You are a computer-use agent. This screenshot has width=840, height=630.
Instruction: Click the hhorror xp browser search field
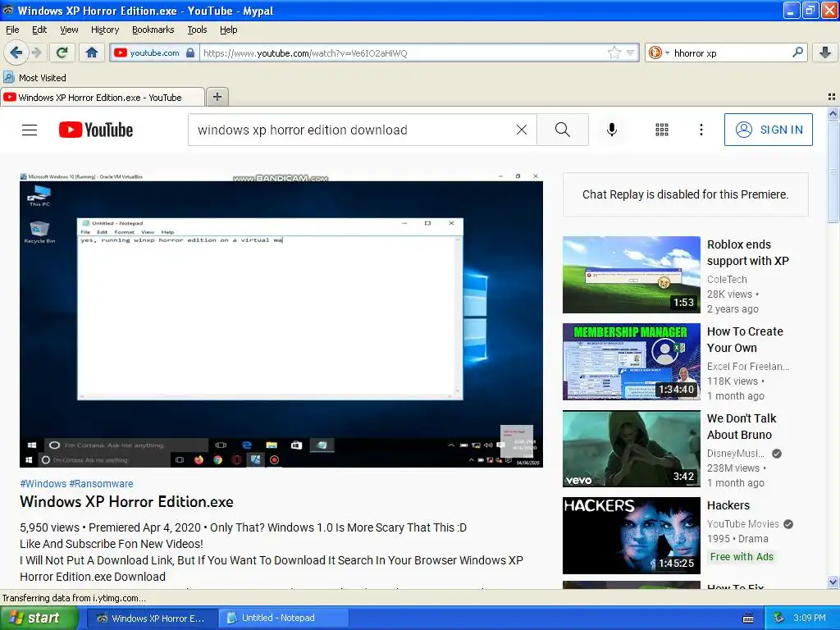tap(731, 52)
